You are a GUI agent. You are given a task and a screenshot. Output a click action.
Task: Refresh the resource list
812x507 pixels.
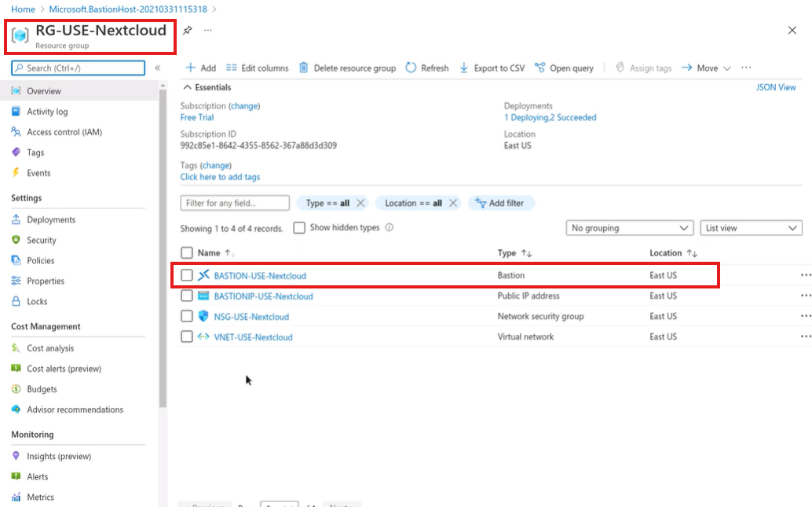[427, 68]
